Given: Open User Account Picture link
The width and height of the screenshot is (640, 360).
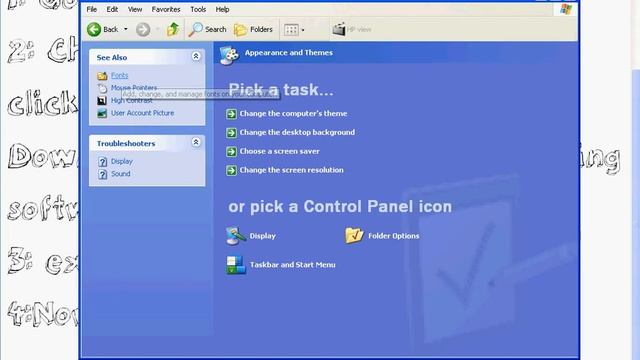Looking at the screenshot, I should pyautogui.click(x=142, y=113).
